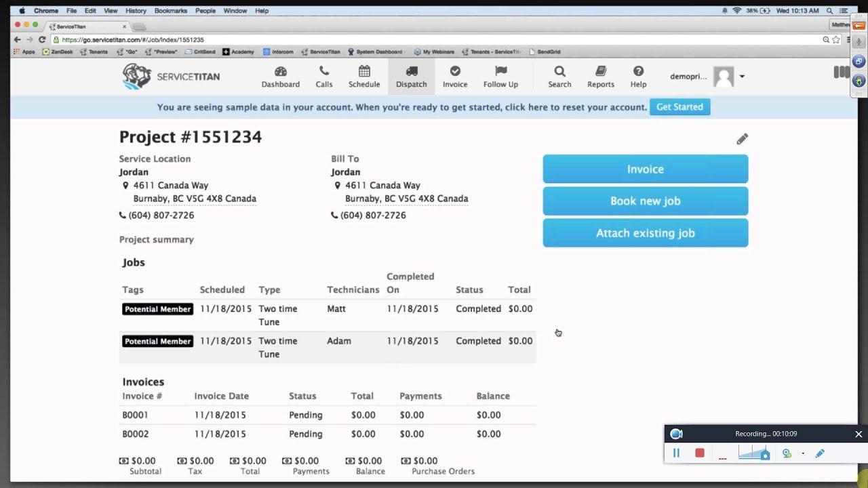This screenshot has height=488, width=868.
Task: Select the job row with technician Matt
Action: click(x=328, y=315)
